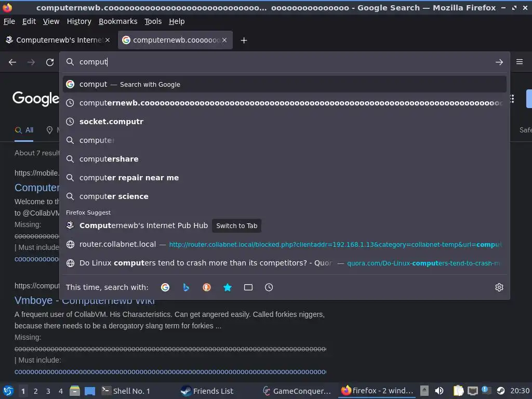Image resolution: width=532 pixels, height=399 pixels.
Task: Open the Firefox hamburger menu
Action: pos(519,62)
